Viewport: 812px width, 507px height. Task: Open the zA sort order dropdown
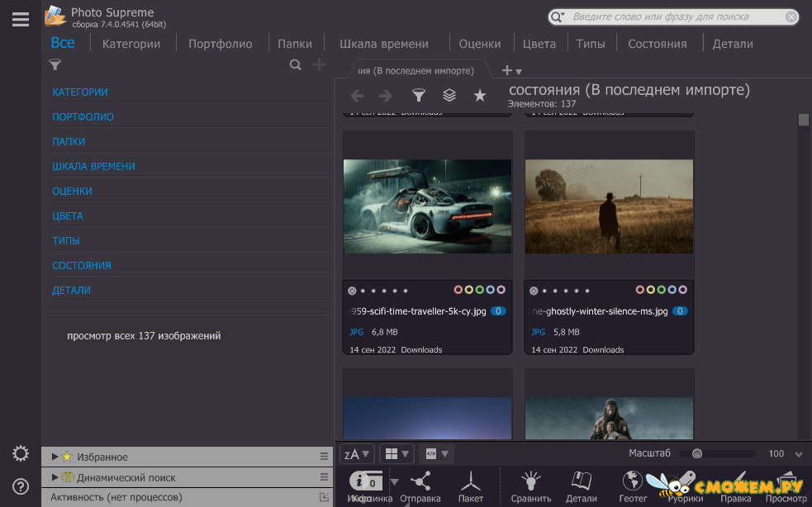click(357, 454)
